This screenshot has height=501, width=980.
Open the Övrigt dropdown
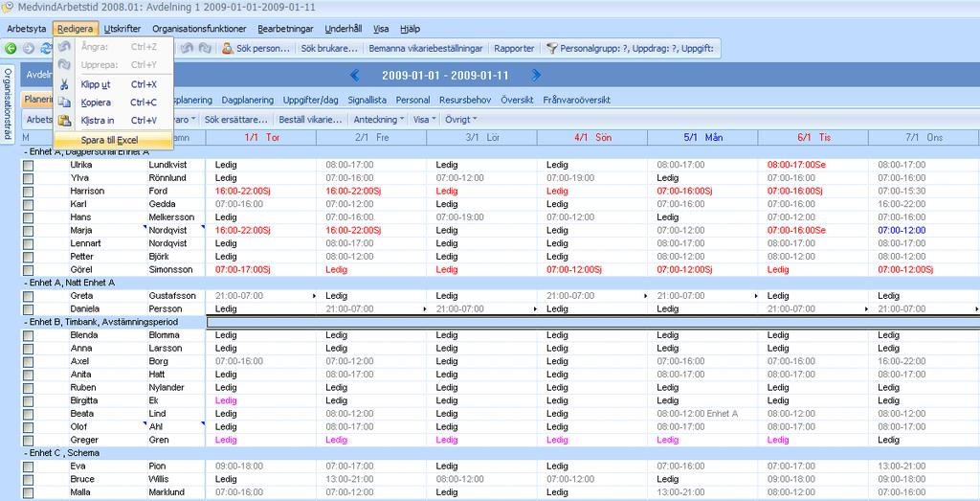[461, 119]
